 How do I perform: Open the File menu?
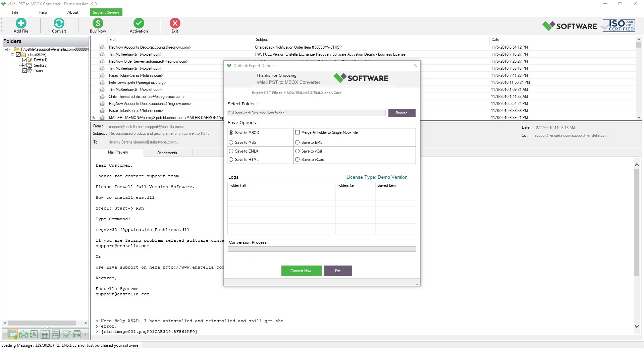point(15,12)
